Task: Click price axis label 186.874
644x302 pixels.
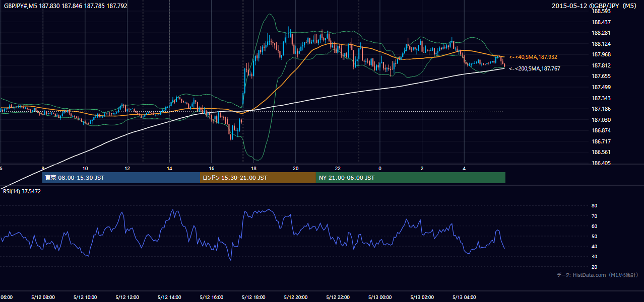Action: pos(601,130)
